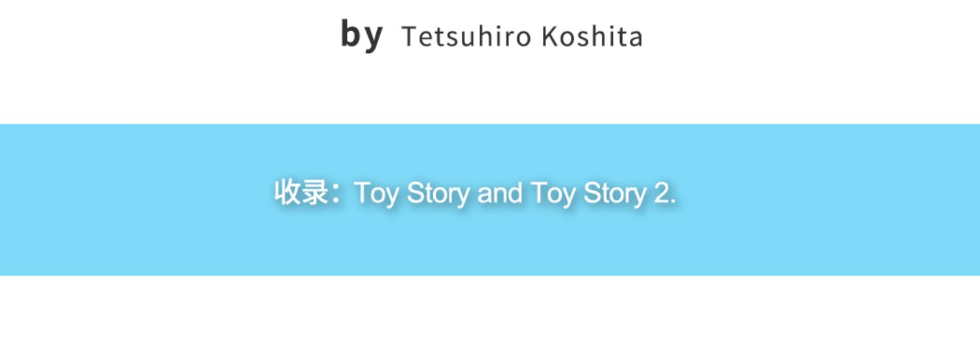Click the "收录" label in banner
Viewport: 980px width, 342px height.
click(x=301, y=193)
